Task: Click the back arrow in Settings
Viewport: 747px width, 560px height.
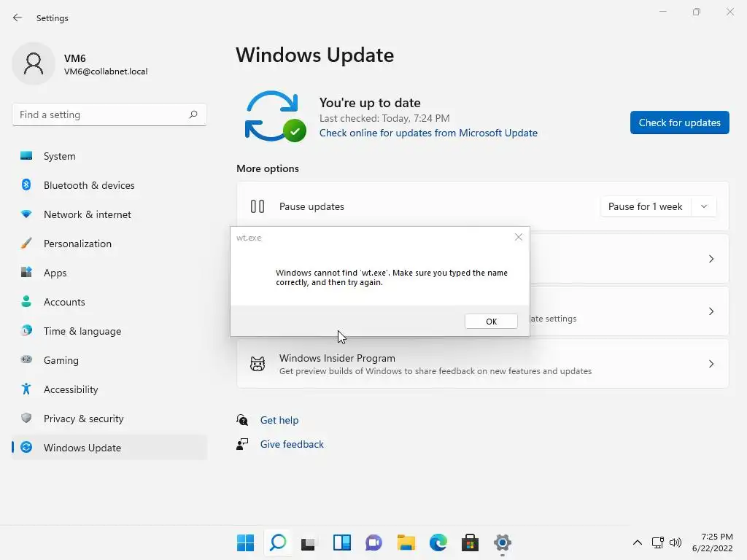Action: [x=18, y=17]
